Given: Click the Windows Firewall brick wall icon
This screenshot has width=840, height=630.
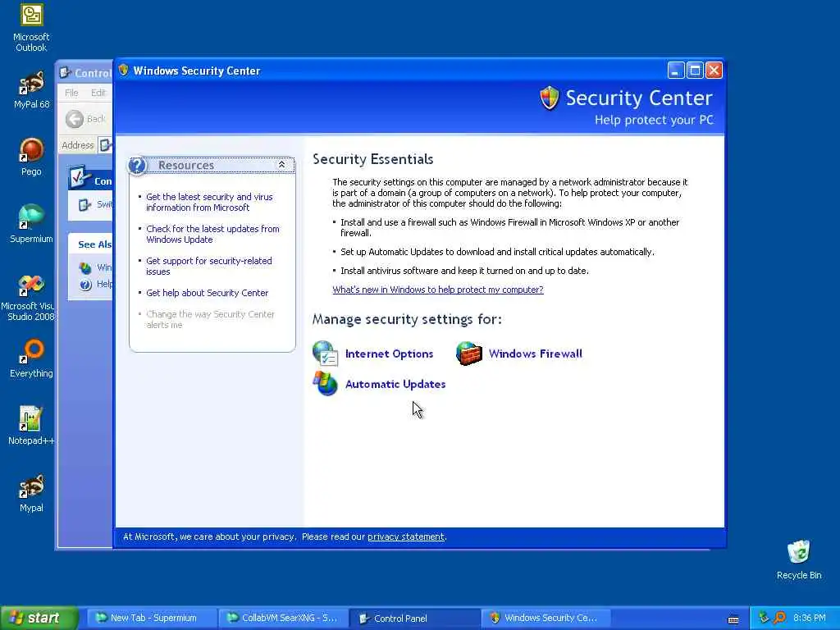Looking at the screenshot, I should (468, 354).
